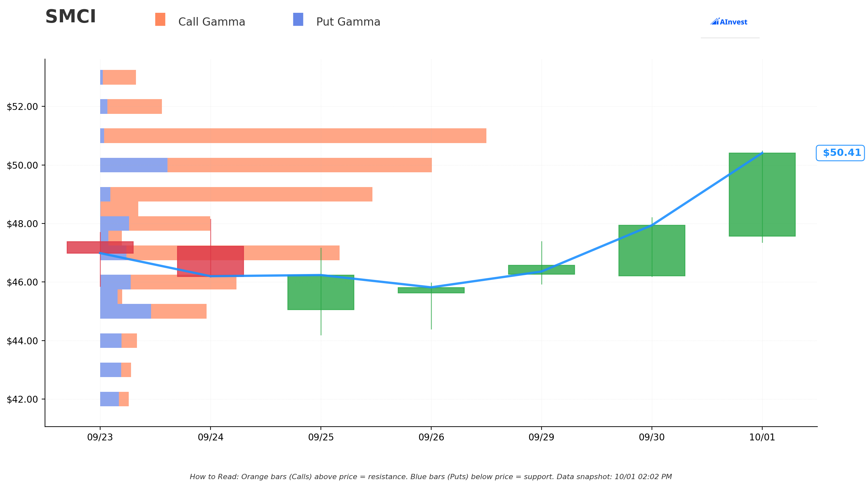Click the $52.00 y-axis label

click(22, 107)
